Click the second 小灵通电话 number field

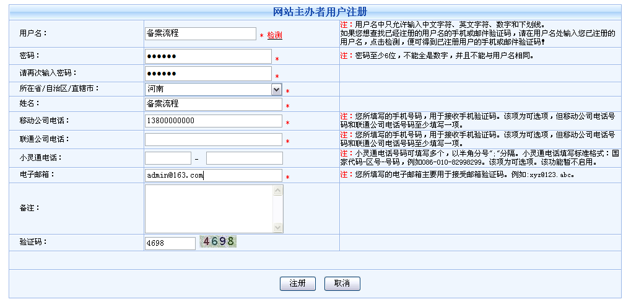pyautogui.click(x=245, y=158)
